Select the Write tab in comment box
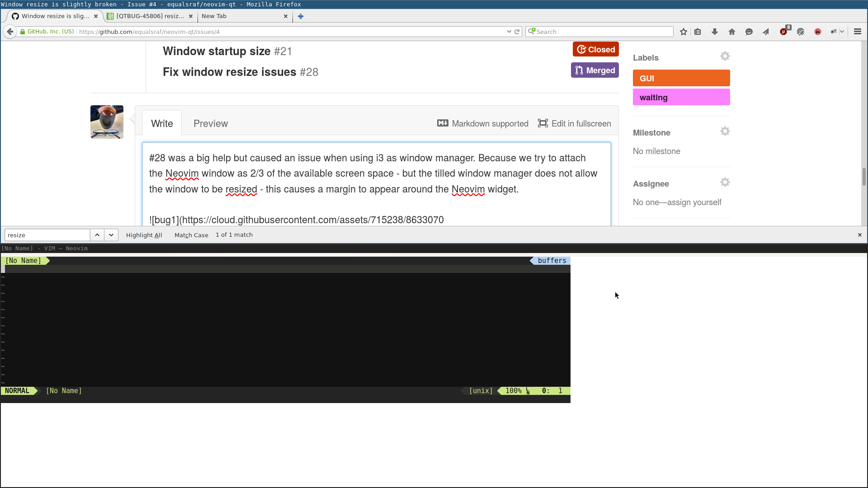Screen dimensions: 868x488 [162, 123]
